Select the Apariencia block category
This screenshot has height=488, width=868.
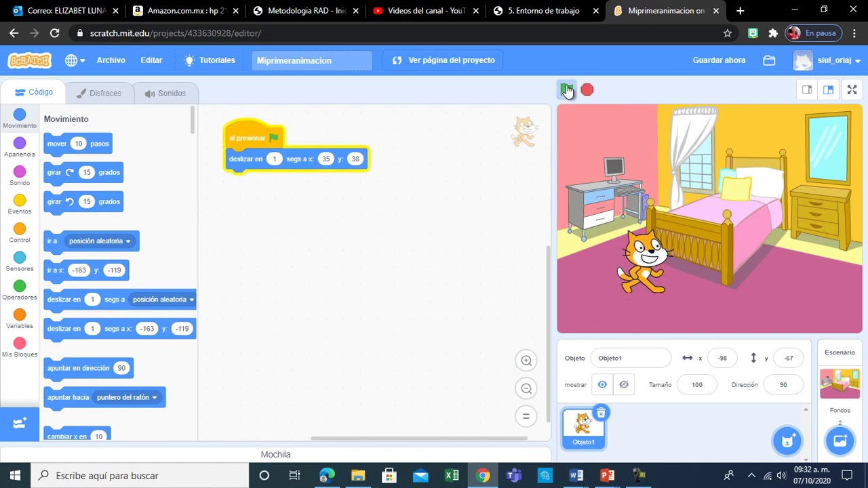(20, 147)
